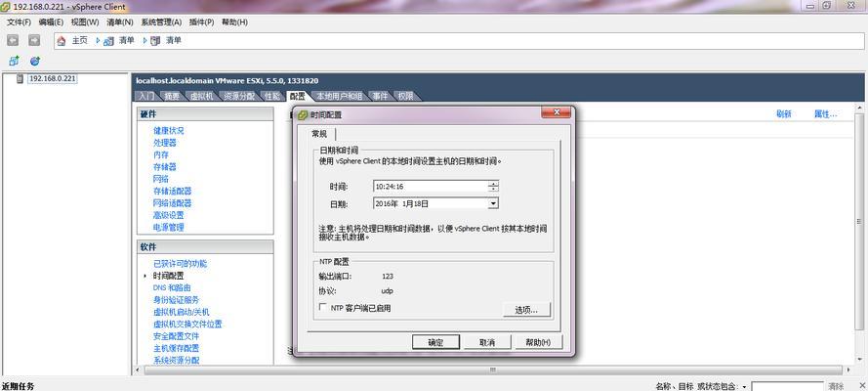Click the back navigation arrow
The image size is (868, 391).
click(x=13, y=40)
